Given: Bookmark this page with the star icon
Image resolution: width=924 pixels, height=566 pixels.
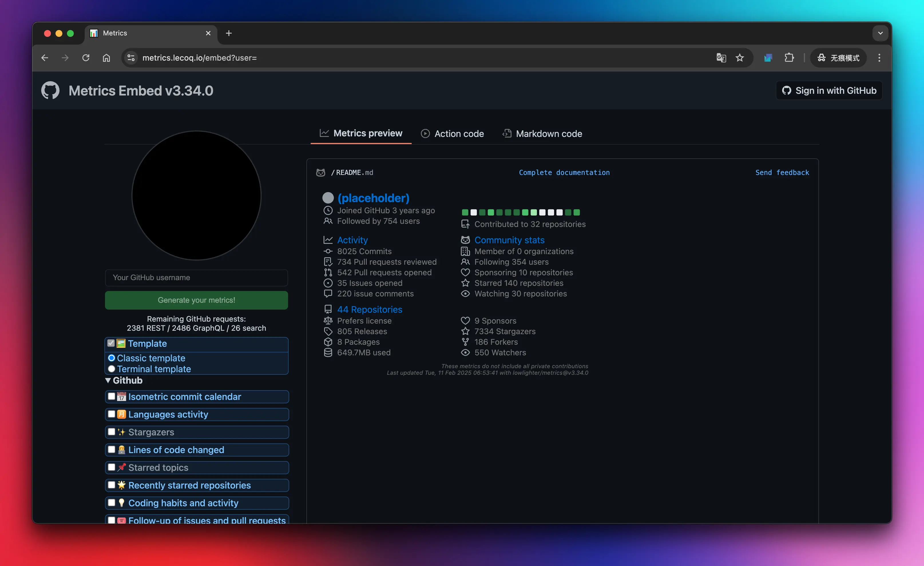Looking at the screenshot, I should [739, 58].
